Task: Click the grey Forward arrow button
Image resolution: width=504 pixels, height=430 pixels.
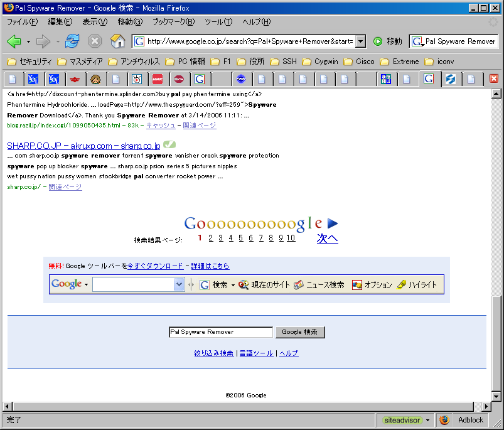Action: tap(43, 41)
